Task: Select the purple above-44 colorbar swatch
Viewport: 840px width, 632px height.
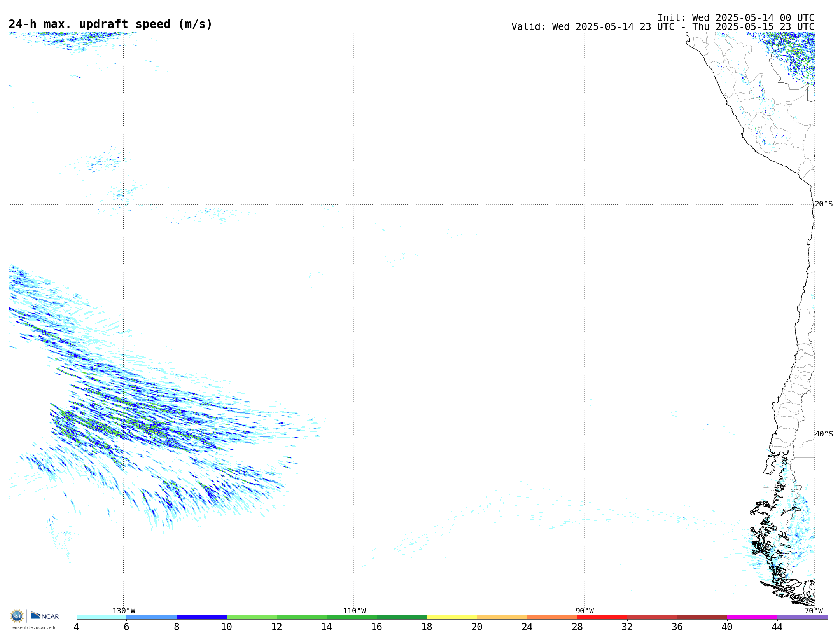Action: 803,617
